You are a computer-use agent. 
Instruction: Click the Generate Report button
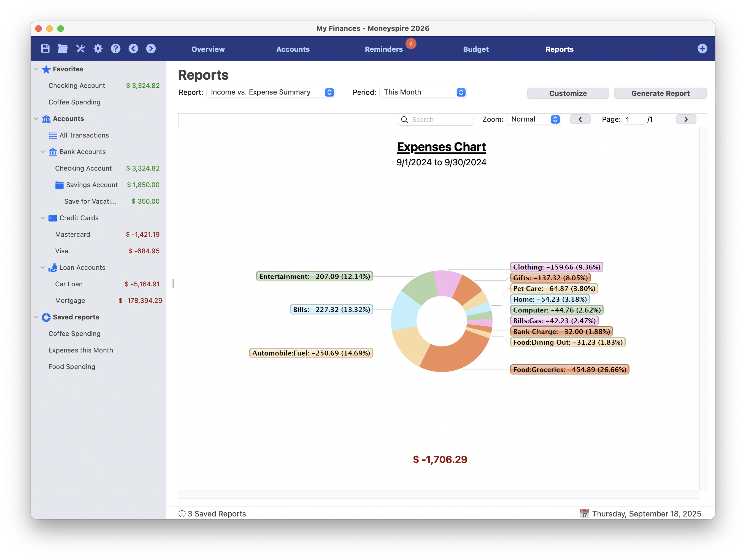(x=660, y=93)
